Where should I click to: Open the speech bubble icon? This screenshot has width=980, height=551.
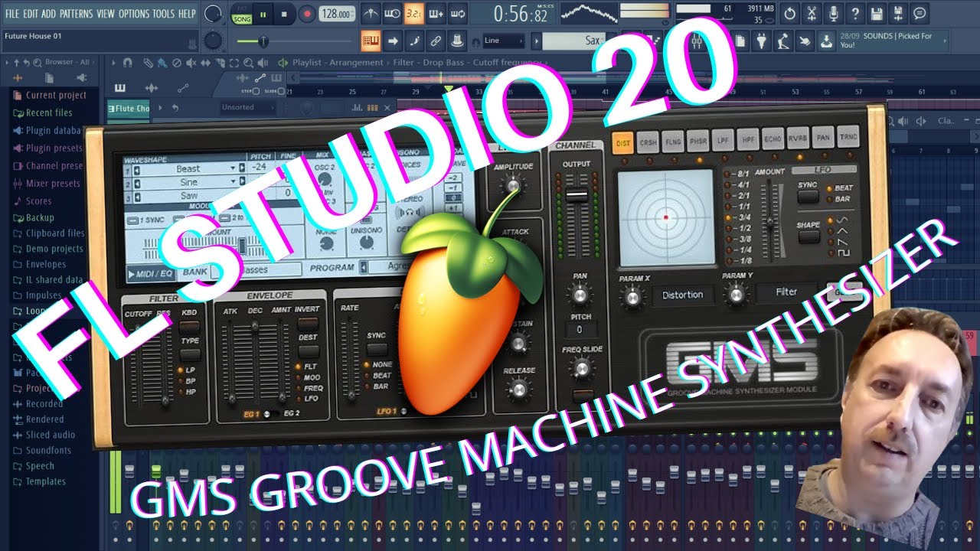tap(920, 14)
